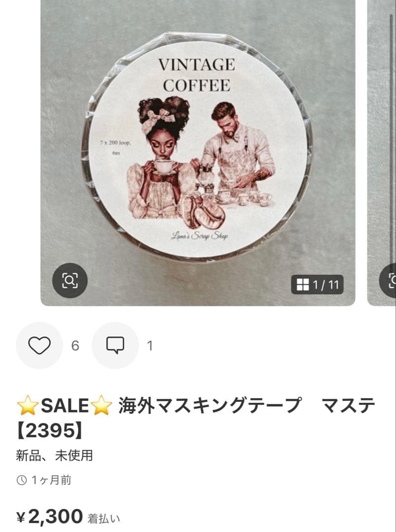Tap the lens icon on second photo
This screenshot has width=396, height=532.
[389, 281]
